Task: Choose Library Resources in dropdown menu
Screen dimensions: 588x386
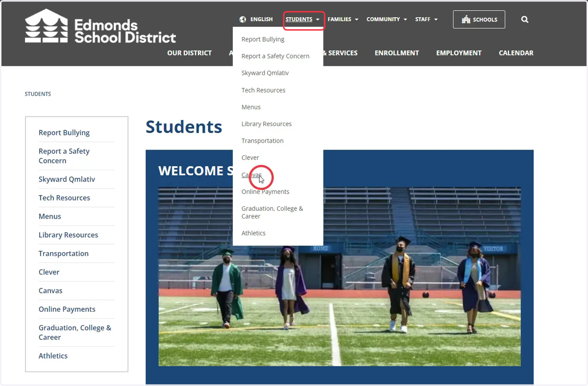Action: [x=267, y=124]
